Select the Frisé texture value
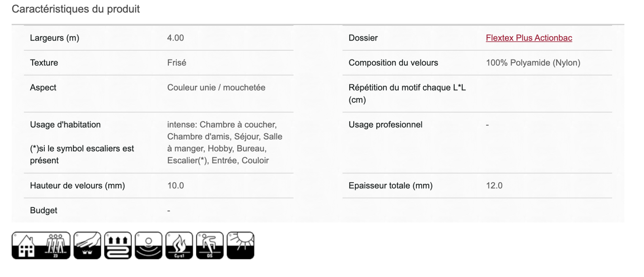Screen dimensions: 644x277 (176, 63)
